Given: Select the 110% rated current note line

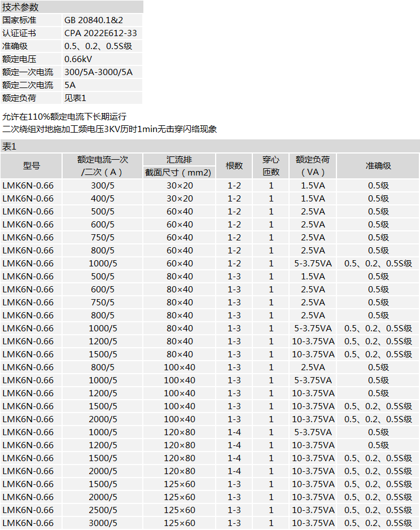Looking at the screenshot, I should (x=64, y=117).
